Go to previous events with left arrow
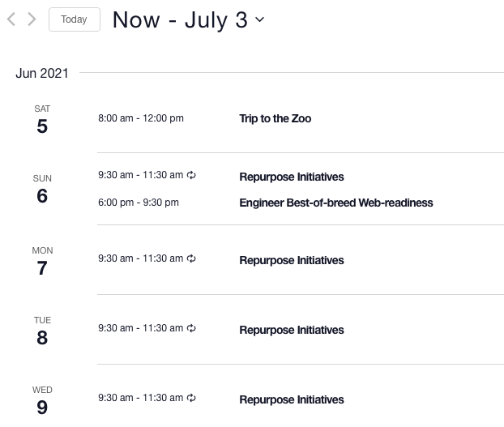Image resolution: width=504 pixels, height=427 pixels. point(11,19)
